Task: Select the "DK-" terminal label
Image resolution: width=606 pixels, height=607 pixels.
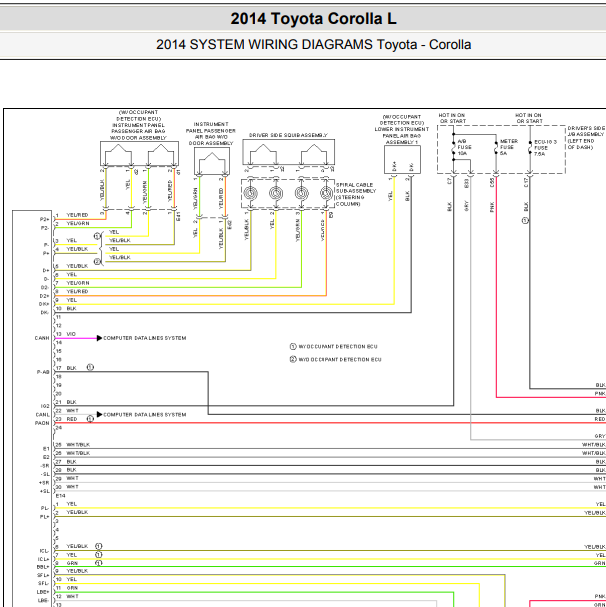Action: (45, 313)
